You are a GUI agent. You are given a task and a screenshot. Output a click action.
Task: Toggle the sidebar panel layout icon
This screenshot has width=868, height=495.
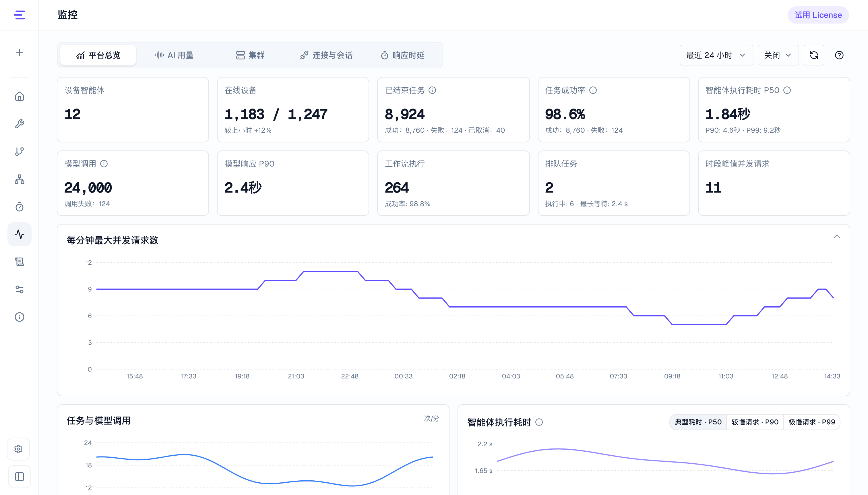point(19,477)
